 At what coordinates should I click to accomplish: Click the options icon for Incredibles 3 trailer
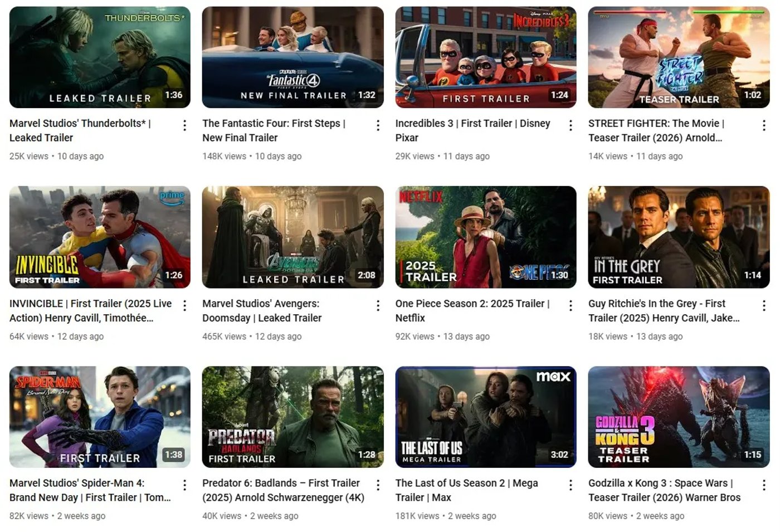pos(571,125)
